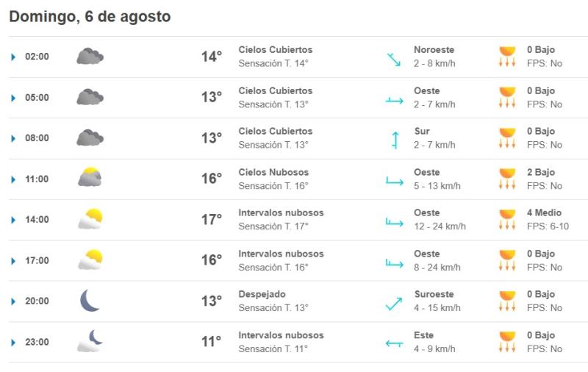Screen dimensions: 588x372
Task: Click the northwest wind arrow at 02:00
Action: click(394, 59)
